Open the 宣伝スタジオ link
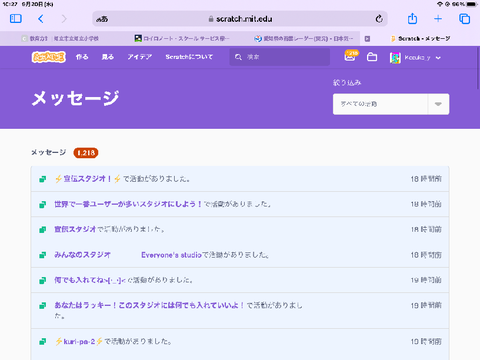This screenshot has height=360, width=480. tap(75, 229)
